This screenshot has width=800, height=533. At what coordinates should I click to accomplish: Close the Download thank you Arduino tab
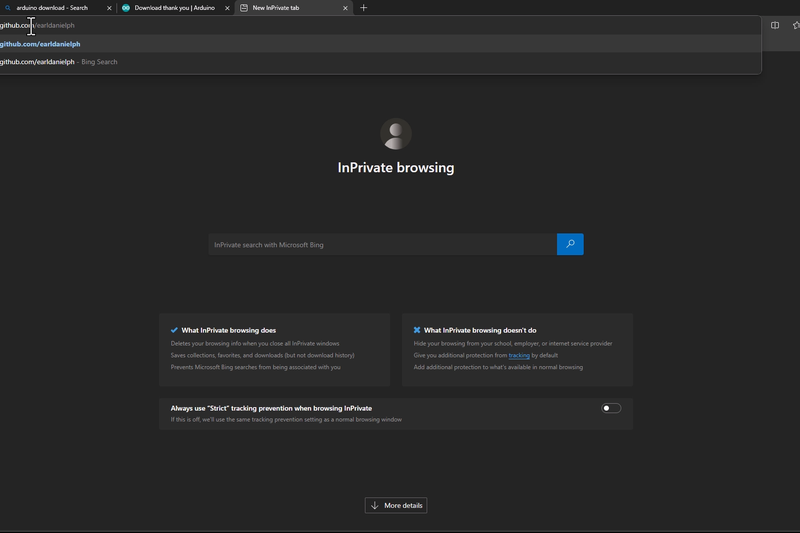pyautogui.click(x=228, y=8)
